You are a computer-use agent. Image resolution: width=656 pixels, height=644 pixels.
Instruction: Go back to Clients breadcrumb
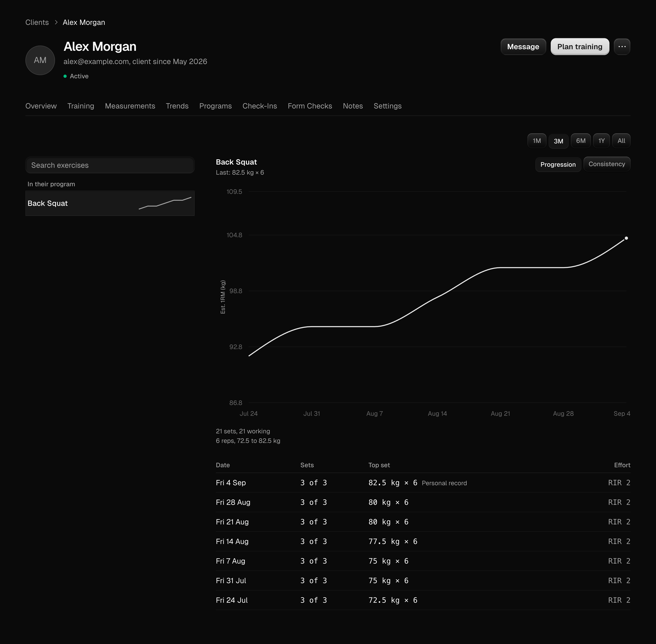37,22
